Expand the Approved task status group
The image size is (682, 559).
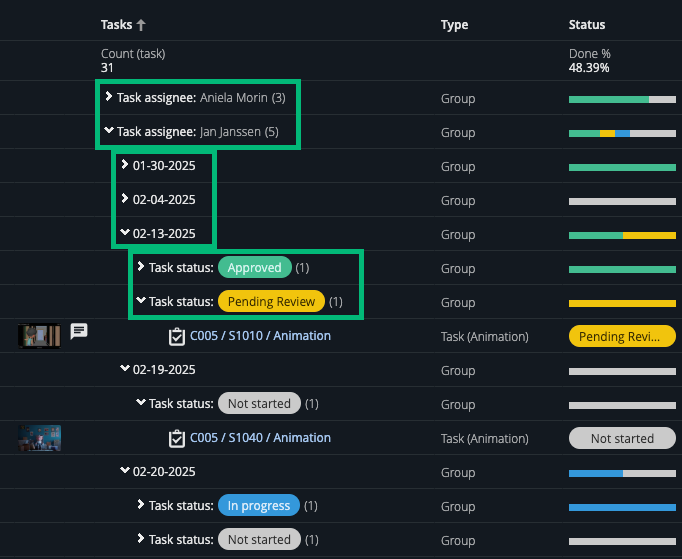point(140,266)
